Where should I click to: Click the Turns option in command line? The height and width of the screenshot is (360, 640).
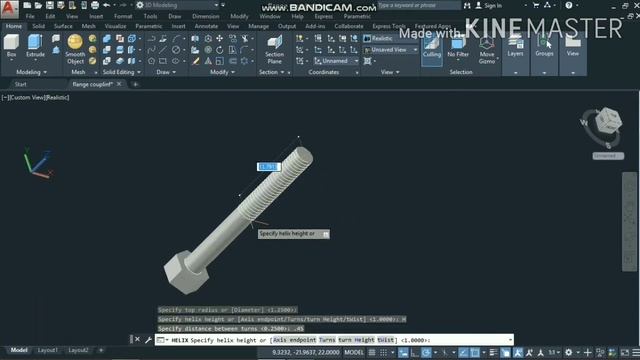point(327,340)
